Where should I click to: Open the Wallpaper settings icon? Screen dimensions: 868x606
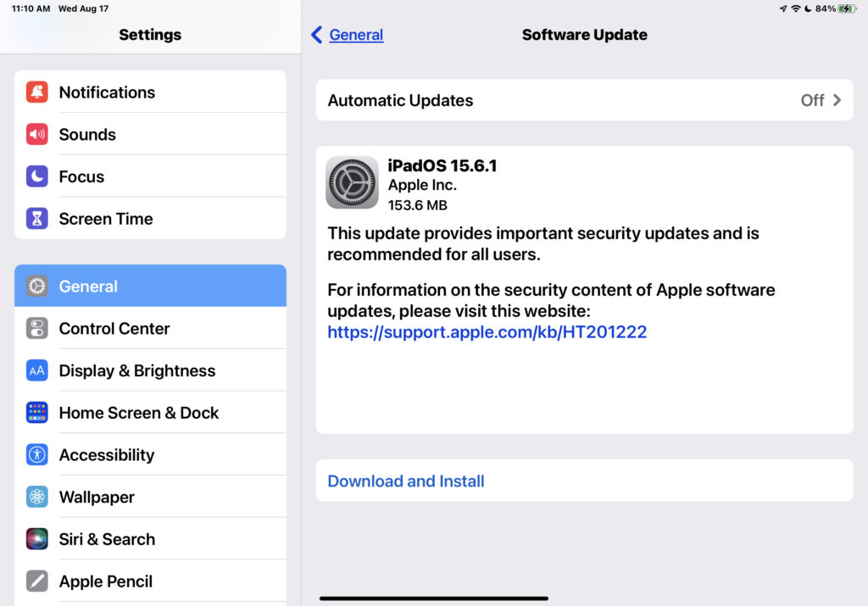click(36, 497)
